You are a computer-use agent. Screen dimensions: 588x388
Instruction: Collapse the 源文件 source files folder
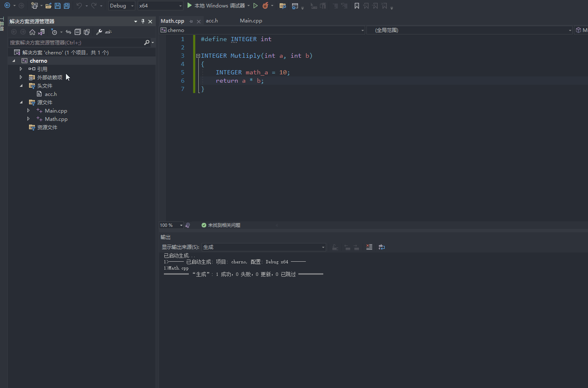tap(21, 102)
